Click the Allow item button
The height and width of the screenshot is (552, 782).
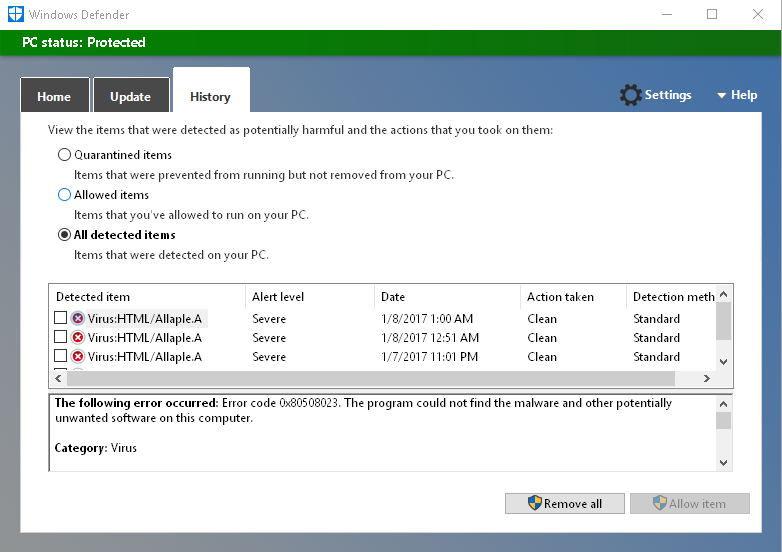coord(690,504)
